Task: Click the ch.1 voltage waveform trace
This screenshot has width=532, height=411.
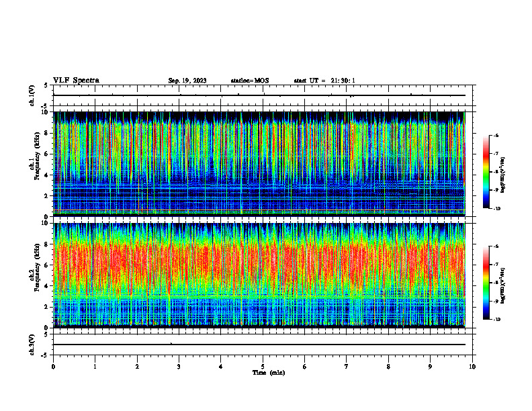Action: [x=259, y=95]
